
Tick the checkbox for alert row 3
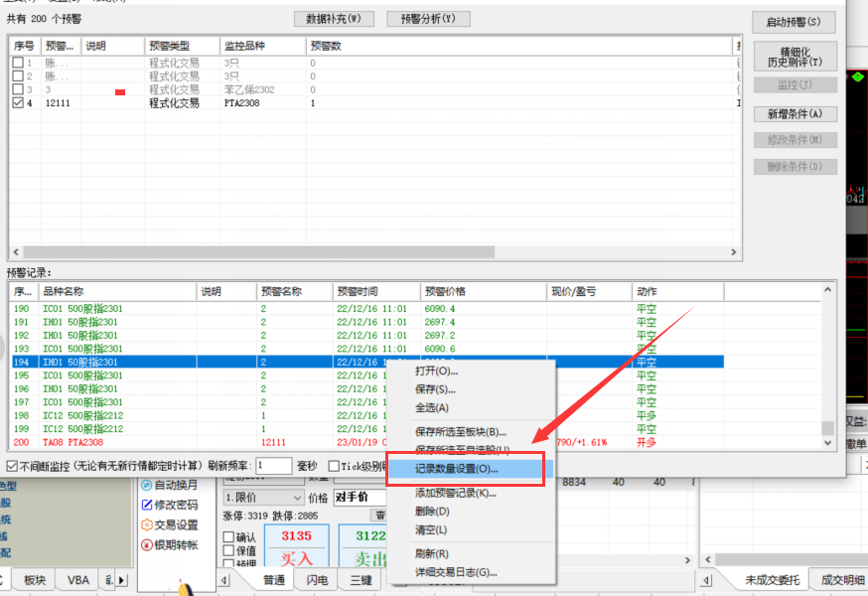pyautogui.click(x=18, y=89)
